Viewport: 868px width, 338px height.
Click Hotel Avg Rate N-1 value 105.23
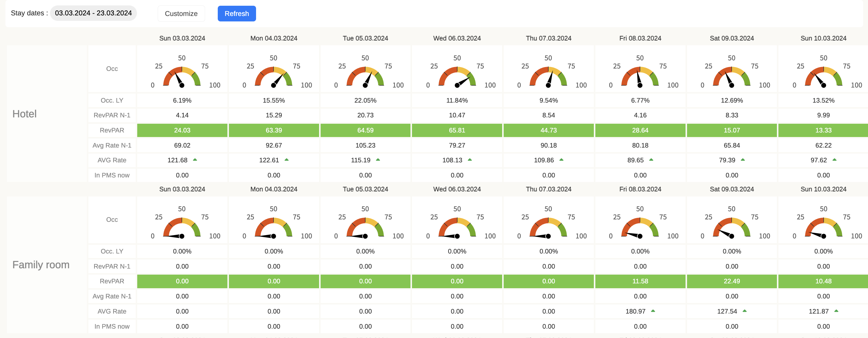pyautogui.click(x=365, y=145)
